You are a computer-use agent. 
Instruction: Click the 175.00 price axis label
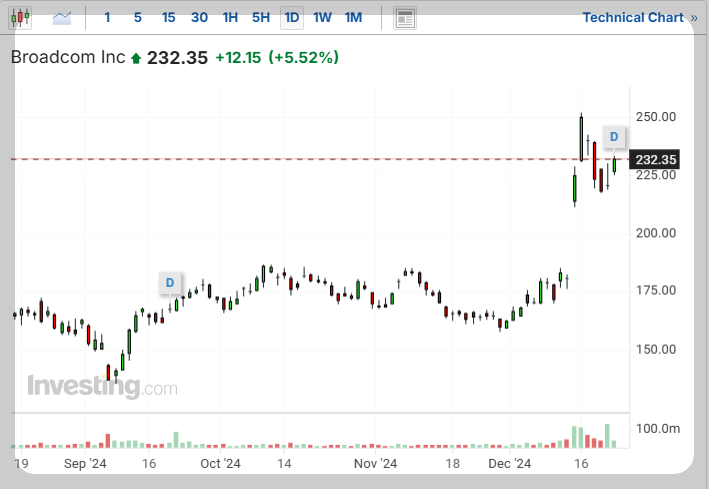click(x=656, y=290)
